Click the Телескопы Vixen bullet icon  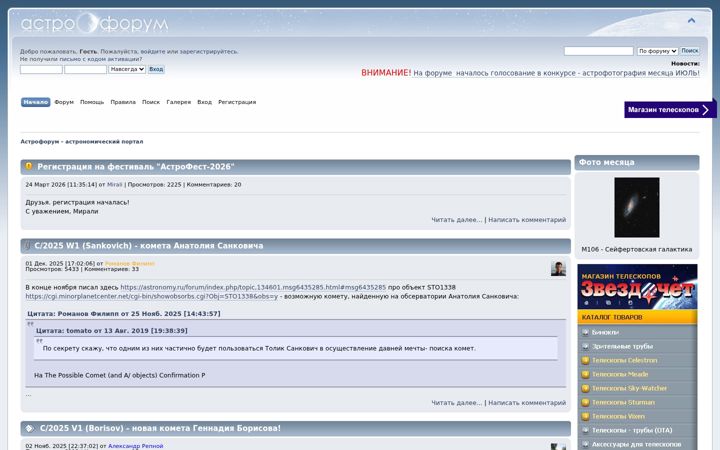tap(585, 416)
